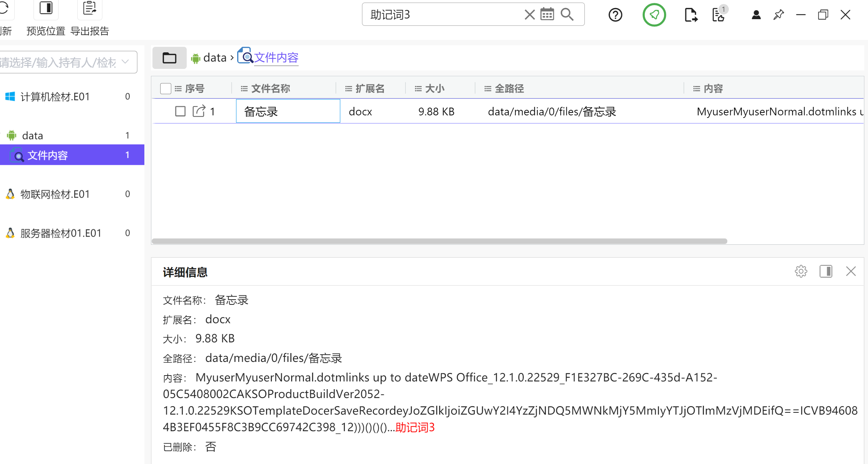Image resolution: width=868 pixels, height=464 pixels.
Task: Click the search magnifier icon
Action: point(567,15)
